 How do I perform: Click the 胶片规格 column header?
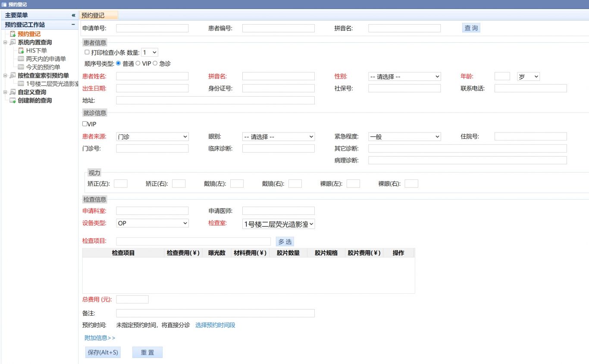tap(326, 253)
